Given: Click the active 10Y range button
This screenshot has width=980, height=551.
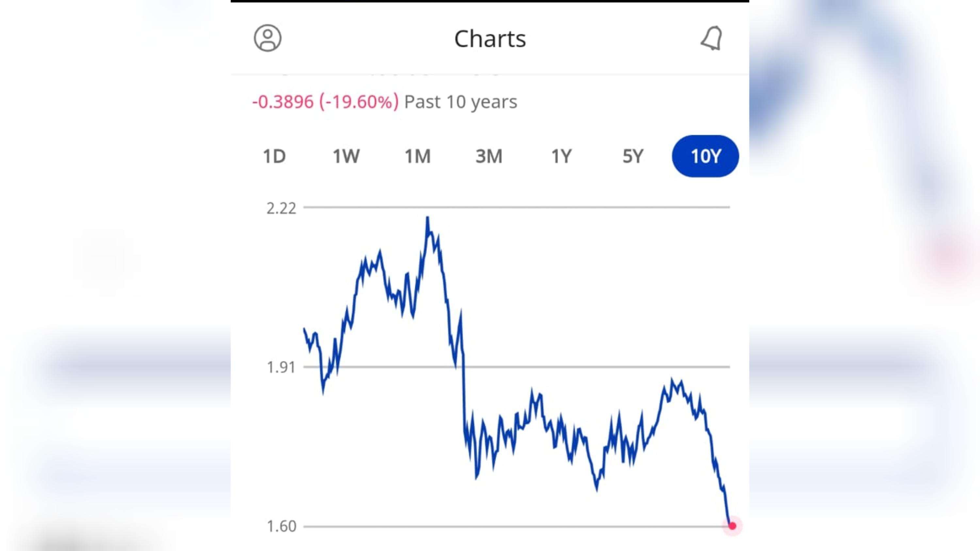Looking at the screenshot, I should (705, 156).
